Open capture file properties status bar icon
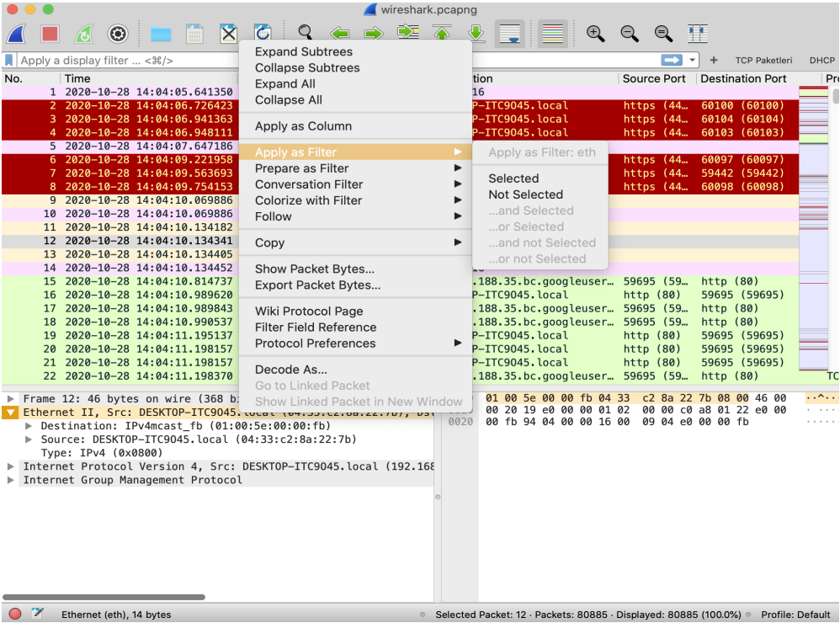840x623 pixels. click(37, 614)
